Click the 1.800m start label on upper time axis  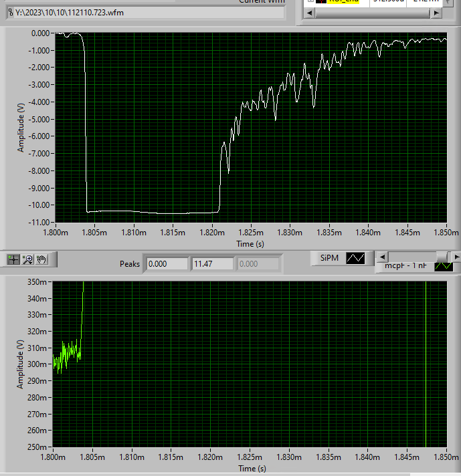(56, 233)
